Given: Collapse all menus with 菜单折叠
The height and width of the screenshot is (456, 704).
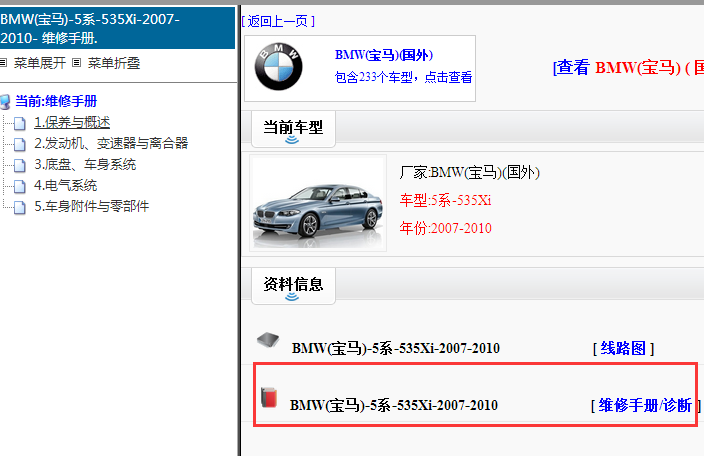Looking at the screenshot, I should [x=114, y=63].
